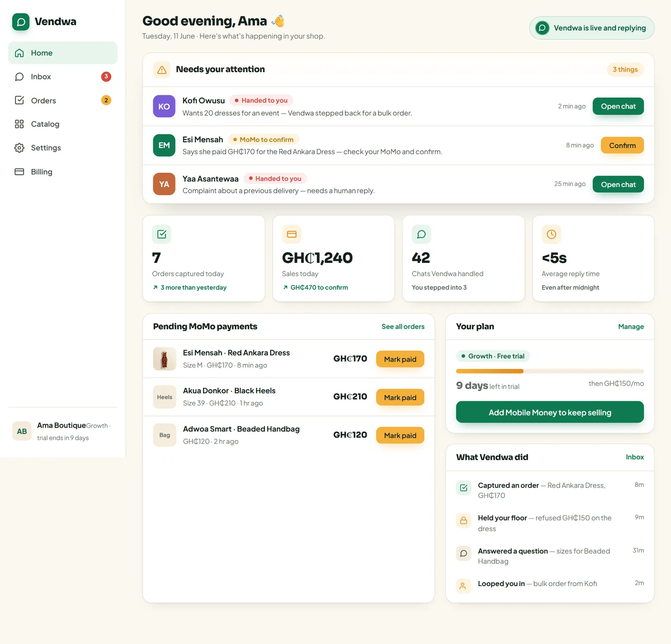Click 'then GH₵150/mo' text
The image size is (671, 644).
pos(616,384)
